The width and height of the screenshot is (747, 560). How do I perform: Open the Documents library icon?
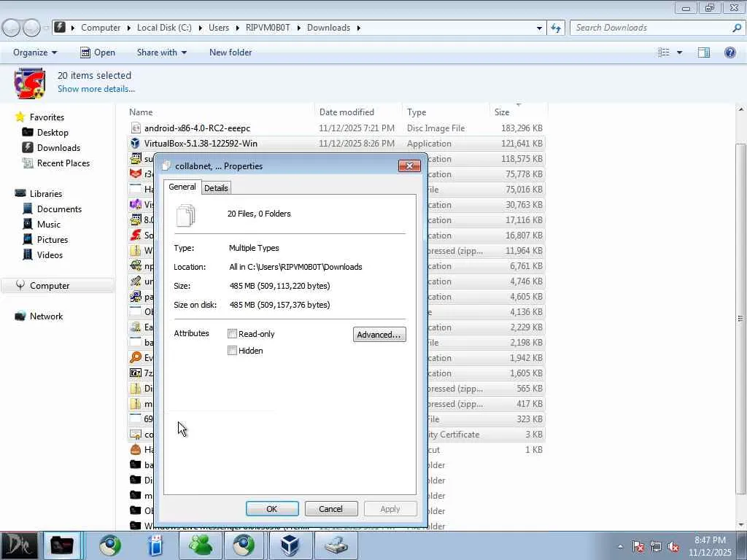(x=28, y=209)
